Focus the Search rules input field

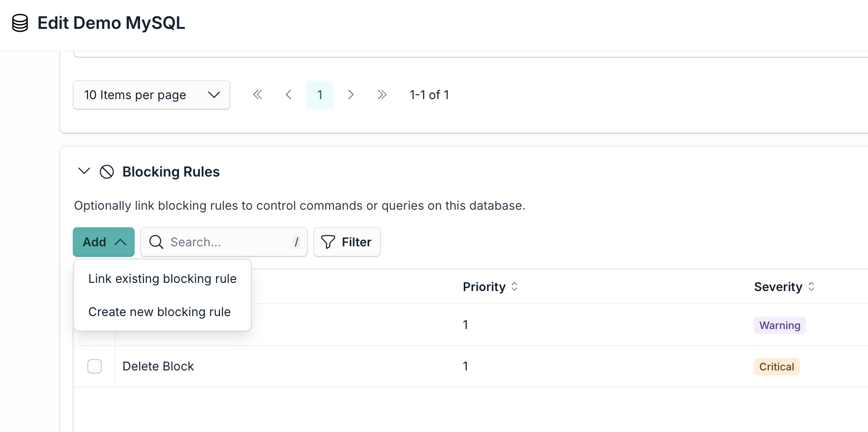224,242
